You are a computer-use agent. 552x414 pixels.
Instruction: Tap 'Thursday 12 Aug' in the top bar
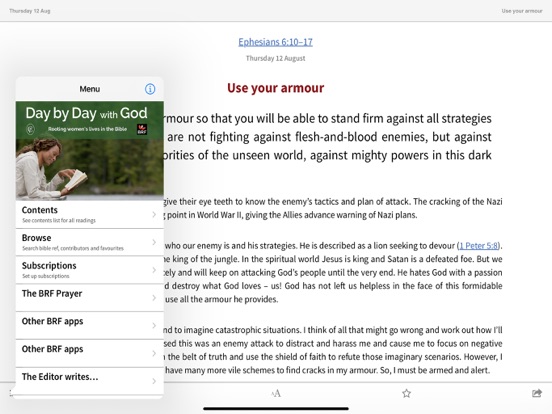[x=30, y=11]
